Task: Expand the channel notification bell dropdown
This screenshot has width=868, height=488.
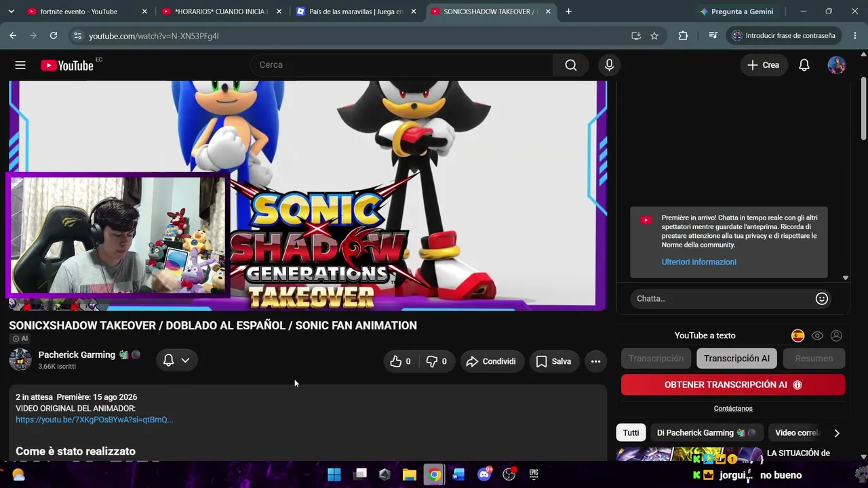Action: click(176, 361)
